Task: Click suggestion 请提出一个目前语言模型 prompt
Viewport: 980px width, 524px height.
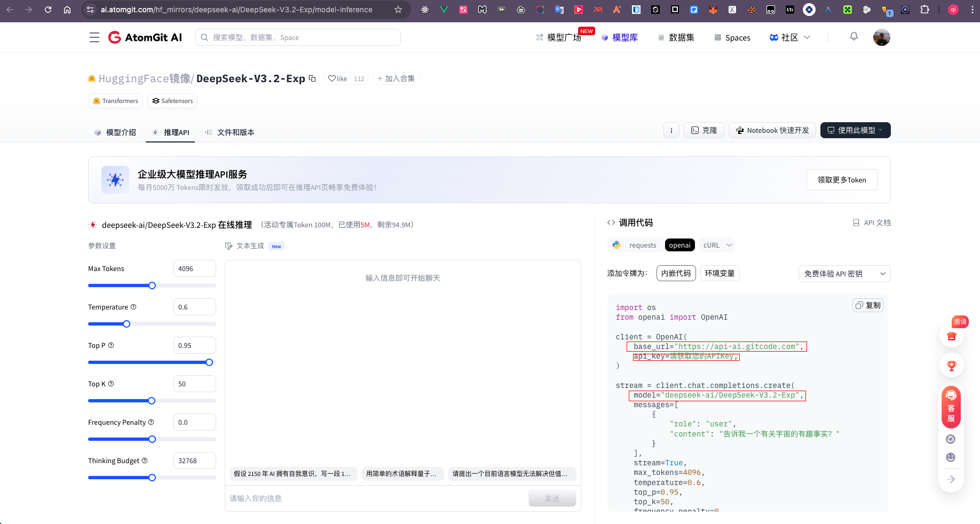Action: point(512,474)
